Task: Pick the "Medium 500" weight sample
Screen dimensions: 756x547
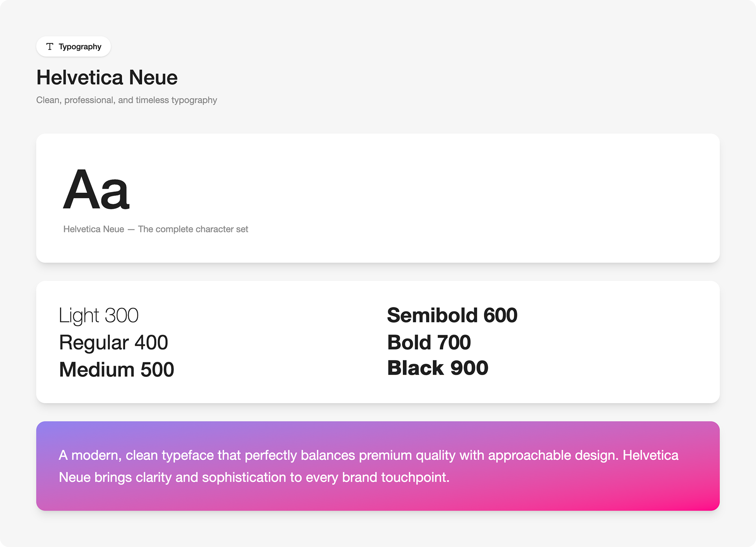Action: 116,369
